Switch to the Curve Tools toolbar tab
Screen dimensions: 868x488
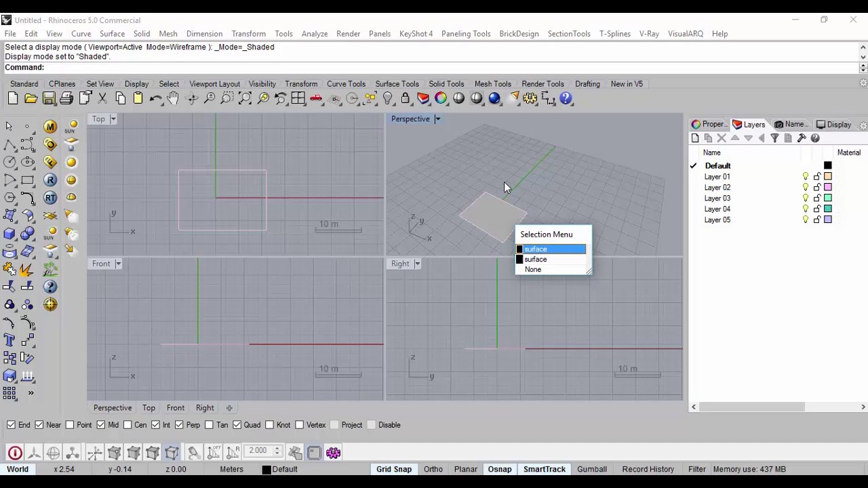coord(346,84)
